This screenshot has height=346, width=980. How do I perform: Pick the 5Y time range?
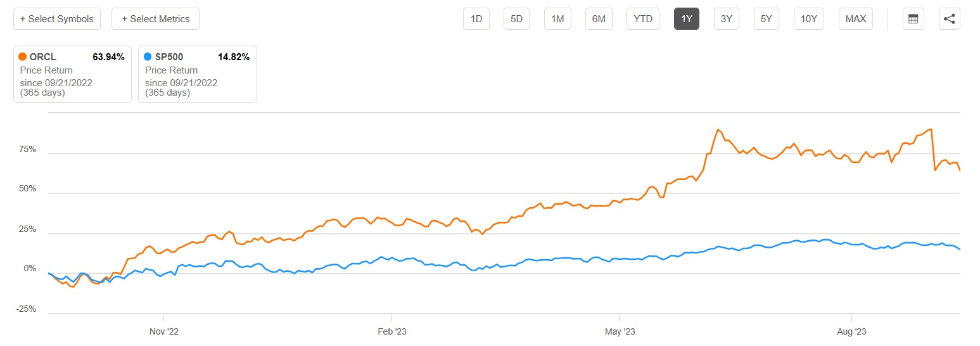[x=767, y=19]
